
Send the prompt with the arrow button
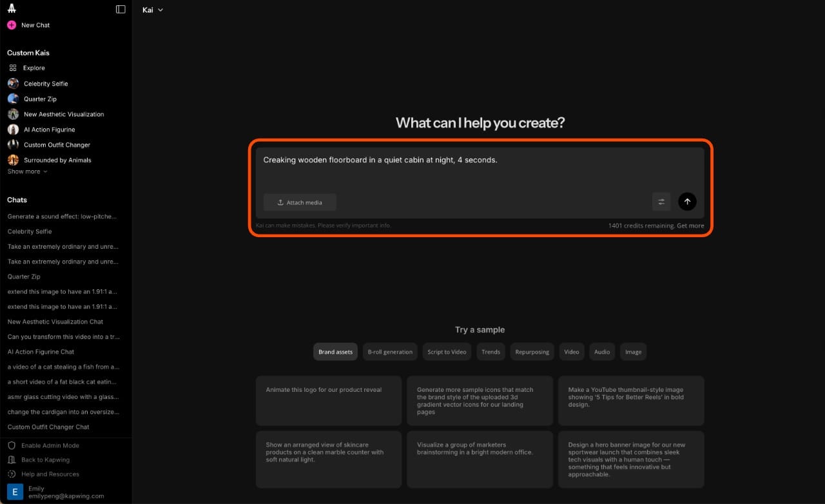click(x=687, y=201)
